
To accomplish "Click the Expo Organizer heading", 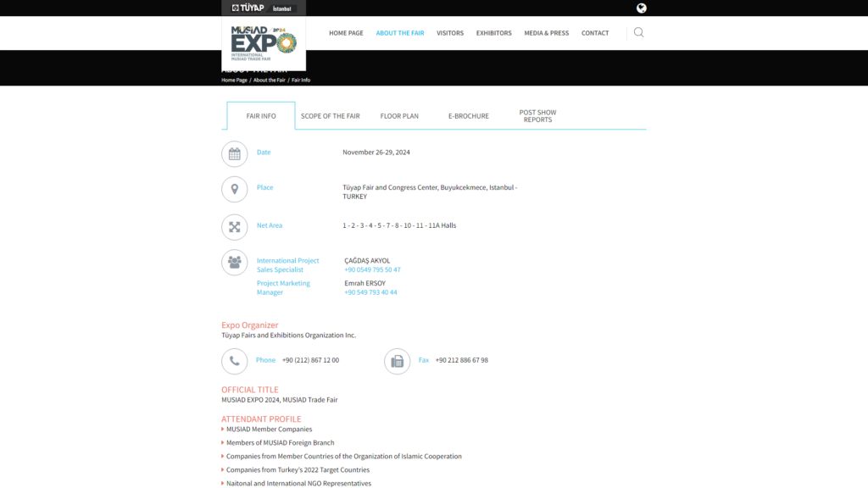I will (x=250, y=325).
